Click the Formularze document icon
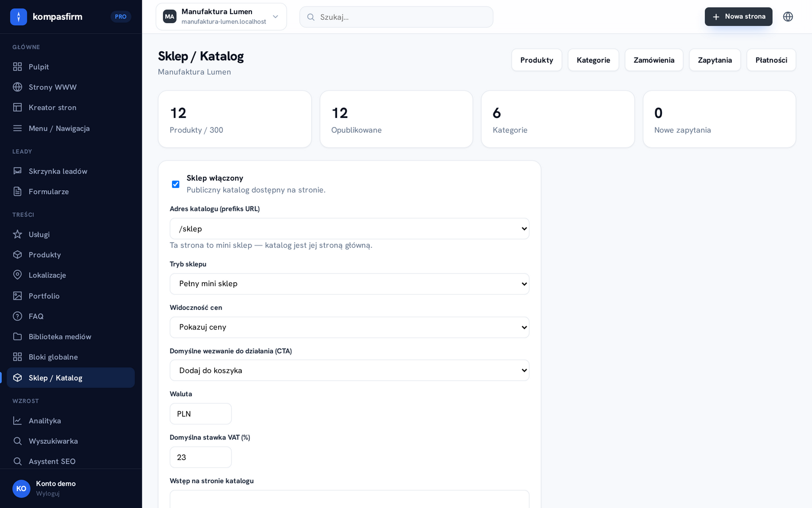The width and height of the screenshot is (812, 508). pyautogui.click(x=17, y=191)
